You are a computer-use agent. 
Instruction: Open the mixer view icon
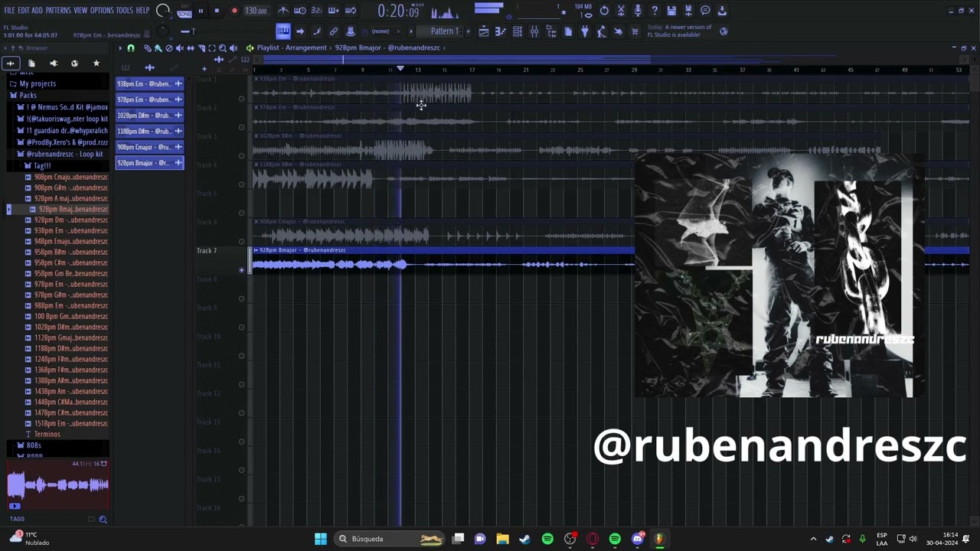pos(534,31)
